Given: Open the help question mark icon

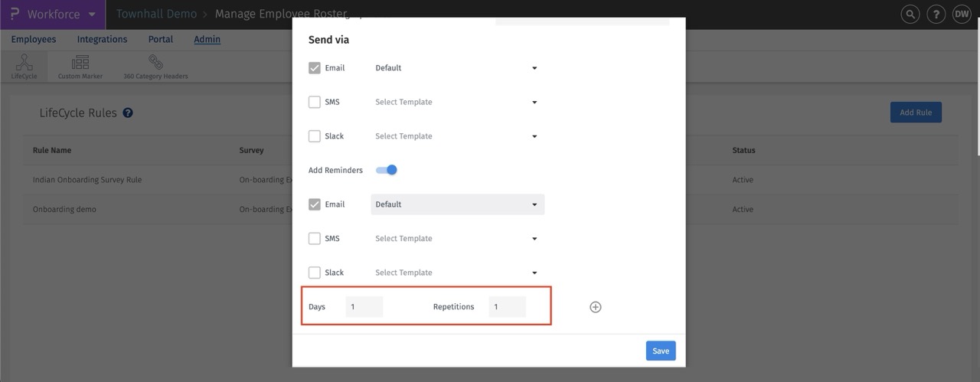Looking at the screenshot, I should pyautogui.click(x=936, y=14).
